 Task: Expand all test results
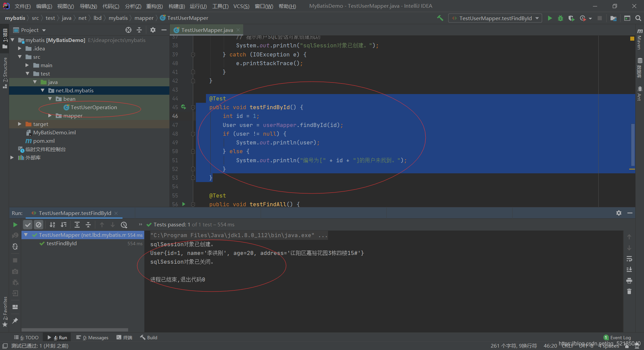click(x=77, y=225)
